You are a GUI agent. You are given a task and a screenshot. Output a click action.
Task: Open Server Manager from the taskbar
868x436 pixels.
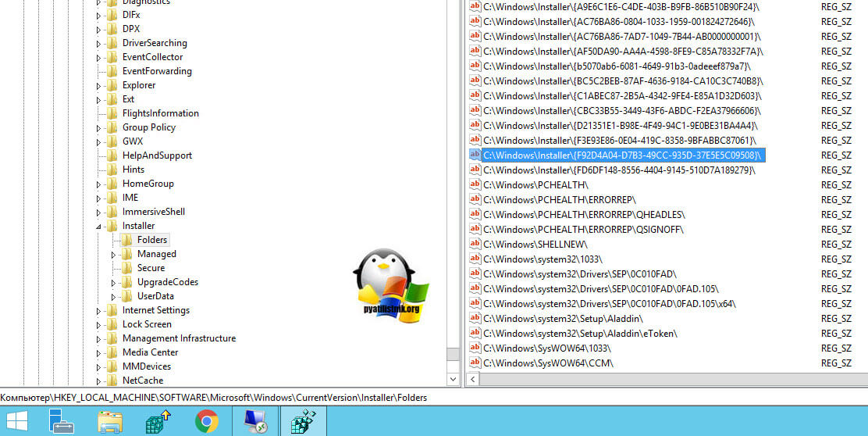pyautogui.click(x=62, y=422)
